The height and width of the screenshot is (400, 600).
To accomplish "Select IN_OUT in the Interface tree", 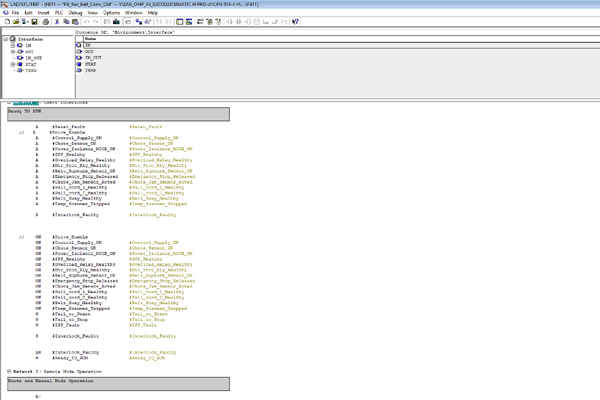I will [34, 58].
